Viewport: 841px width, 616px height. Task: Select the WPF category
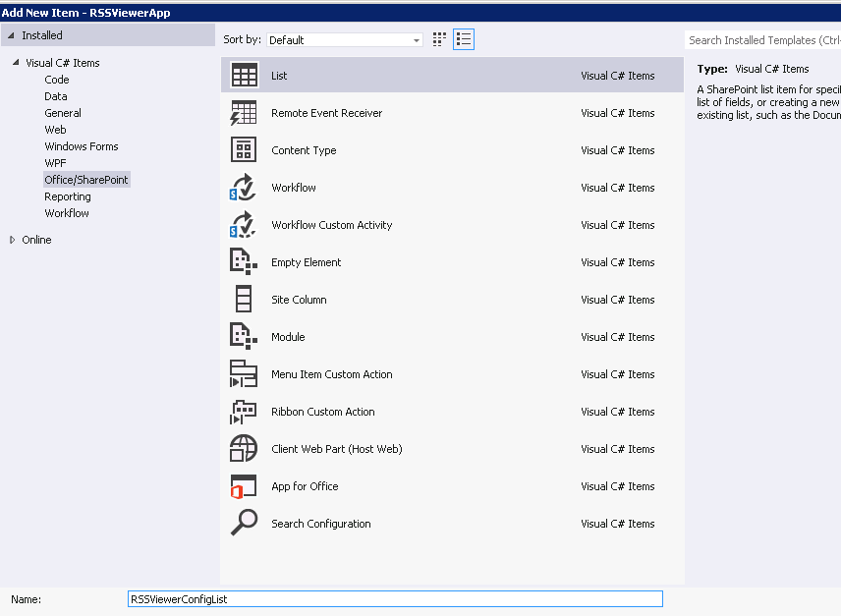[55, 162]
